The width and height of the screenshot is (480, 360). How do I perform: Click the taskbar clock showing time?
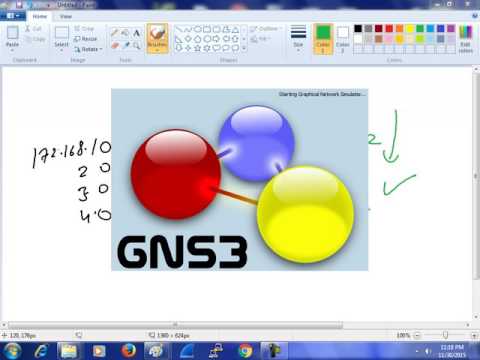pos(452,351)
